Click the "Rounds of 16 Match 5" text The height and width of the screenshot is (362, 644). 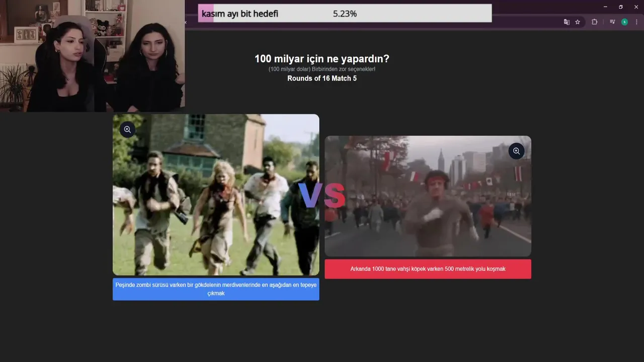322,78
